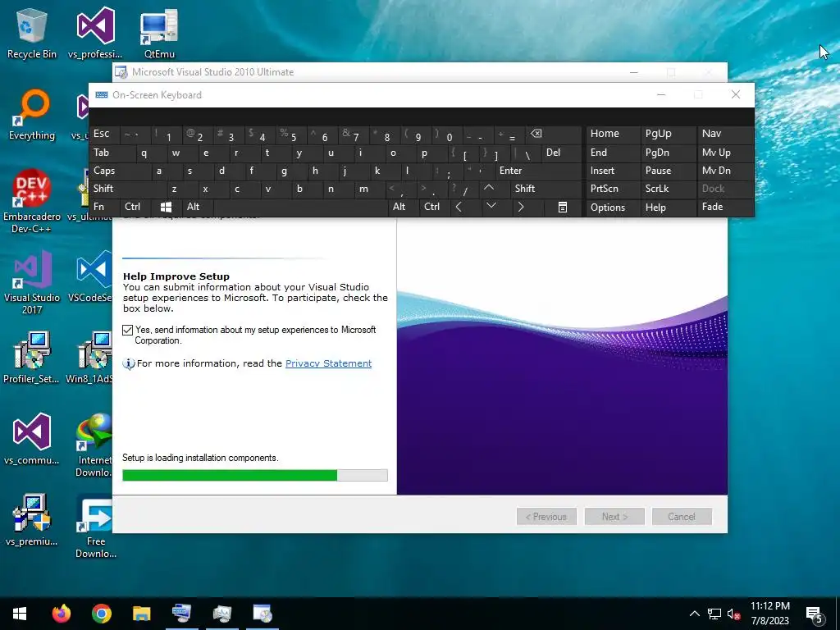Click the green setup loading progress bar

pos(255,475)
